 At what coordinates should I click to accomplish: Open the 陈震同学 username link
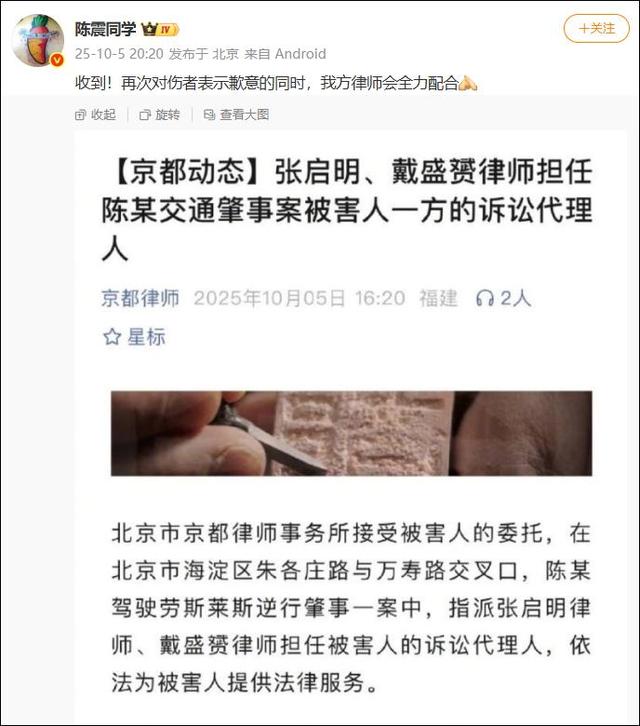tap(106, 29)
